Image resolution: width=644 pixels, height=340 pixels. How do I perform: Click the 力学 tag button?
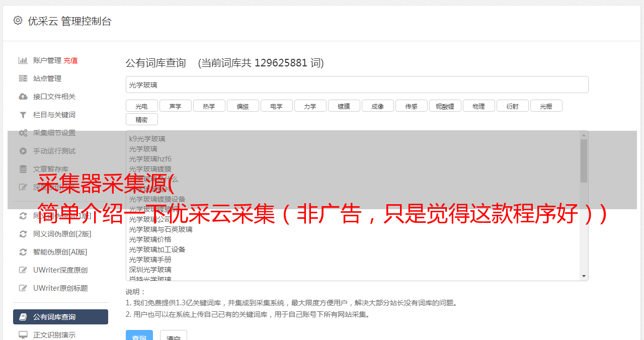[x=310, y=106]
